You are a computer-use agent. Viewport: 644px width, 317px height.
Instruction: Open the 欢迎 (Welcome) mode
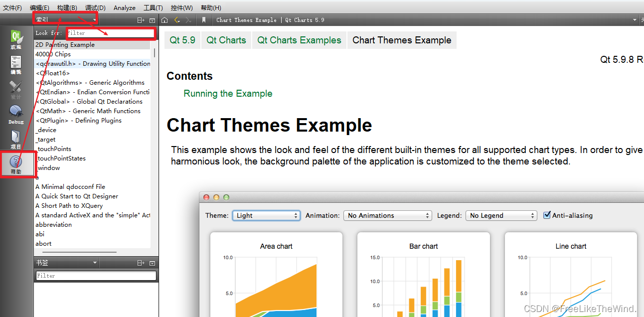pos(16,40)
